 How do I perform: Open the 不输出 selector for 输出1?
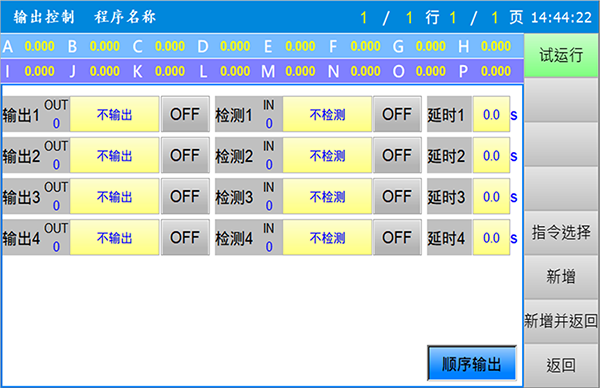click(x=114, y=114)
